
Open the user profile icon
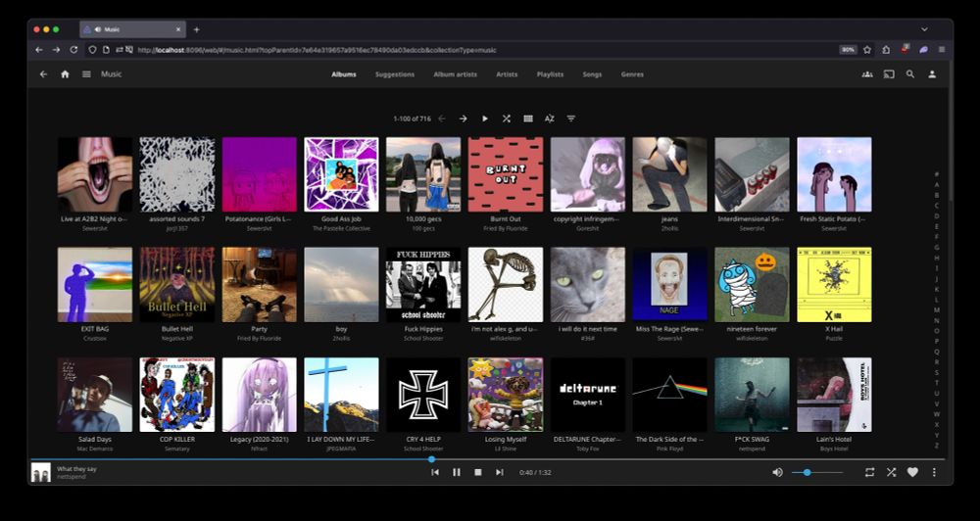932,74
